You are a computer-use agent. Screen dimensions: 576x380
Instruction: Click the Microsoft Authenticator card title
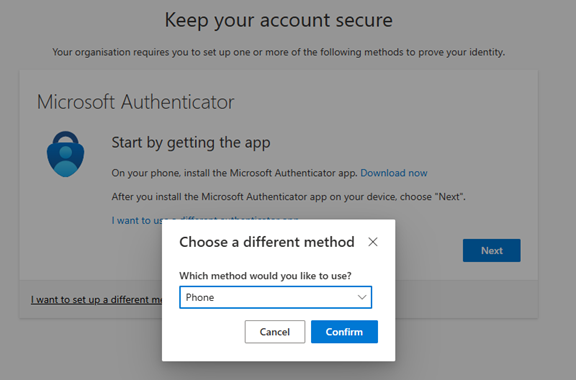[x=135, y=102]
